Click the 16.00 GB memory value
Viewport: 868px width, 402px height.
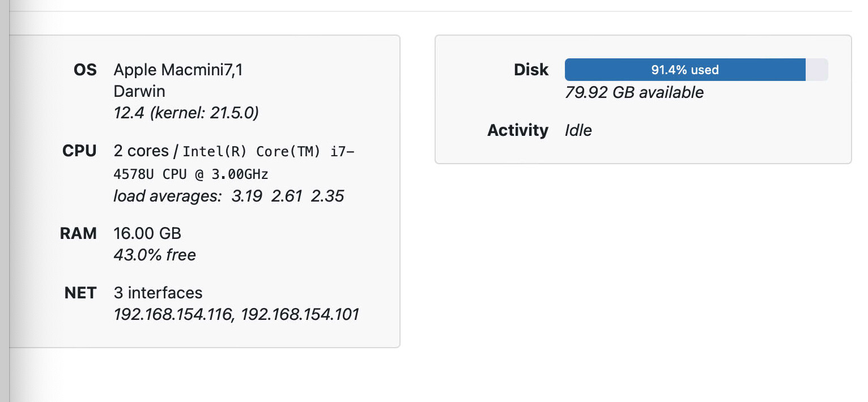147,233
